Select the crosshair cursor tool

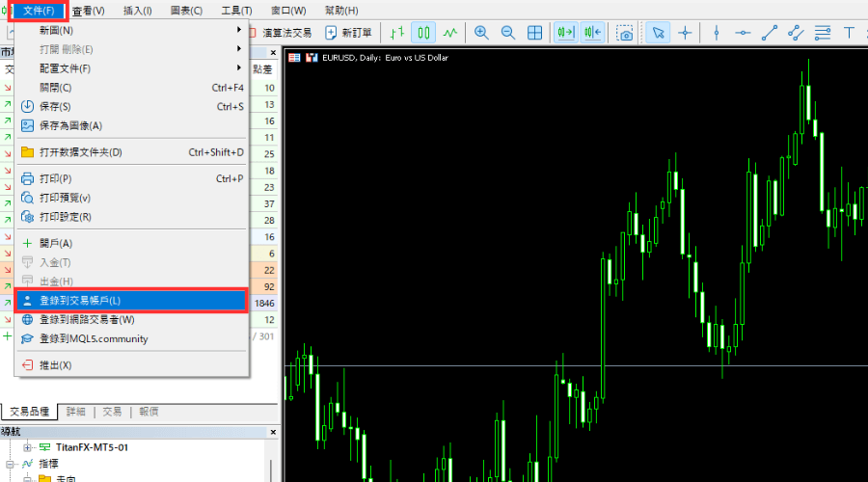tap(686, 33)
